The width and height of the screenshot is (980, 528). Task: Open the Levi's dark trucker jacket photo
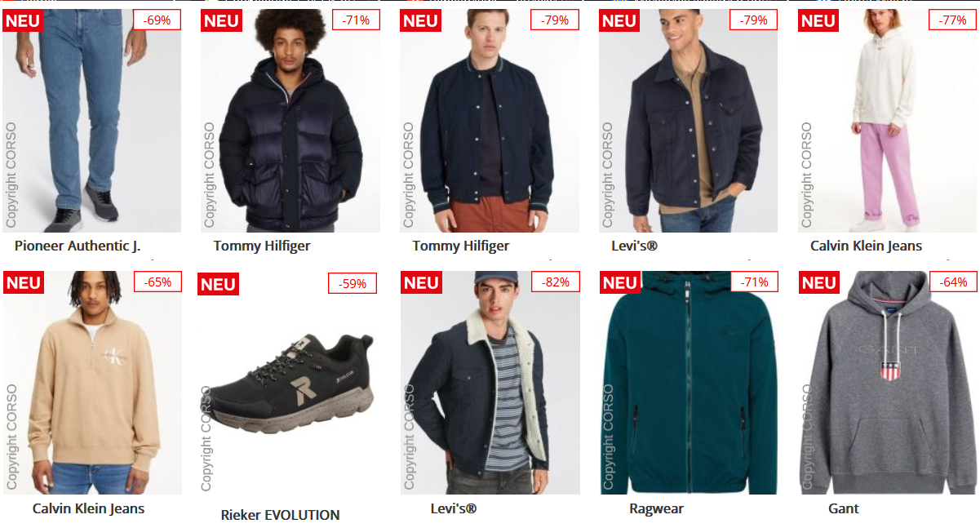[x=688, y=121]
